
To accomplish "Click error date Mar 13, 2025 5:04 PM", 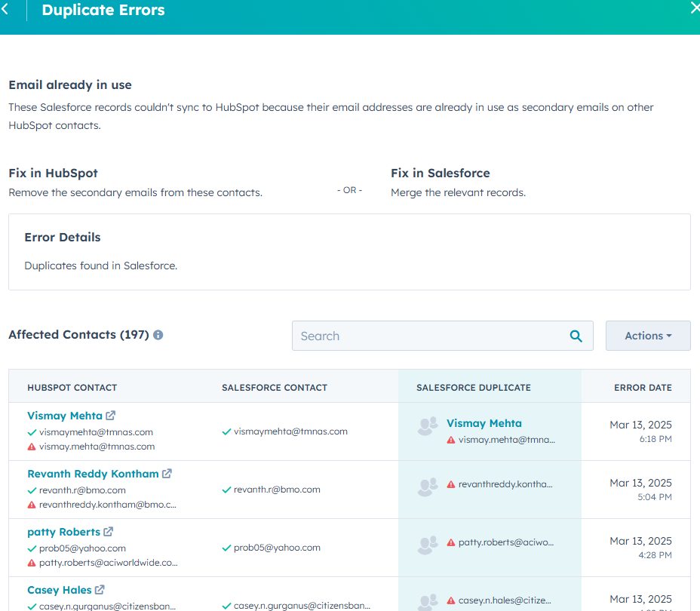I will tap(640, 489).
